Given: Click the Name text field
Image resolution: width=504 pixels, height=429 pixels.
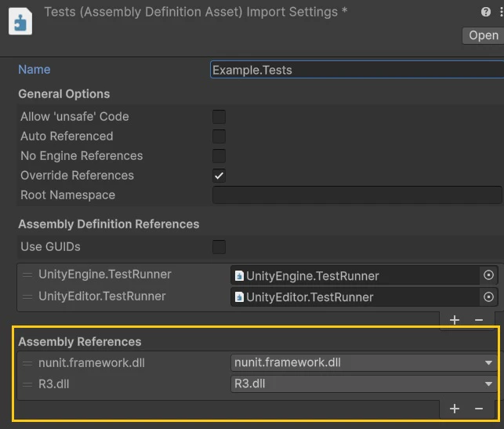Looking at the screenshot, I should 357,70.
